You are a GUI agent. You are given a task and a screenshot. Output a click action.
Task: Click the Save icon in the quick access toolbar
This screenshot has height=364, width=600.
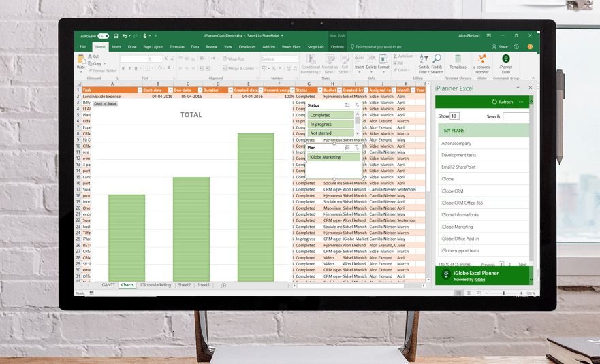116,36
